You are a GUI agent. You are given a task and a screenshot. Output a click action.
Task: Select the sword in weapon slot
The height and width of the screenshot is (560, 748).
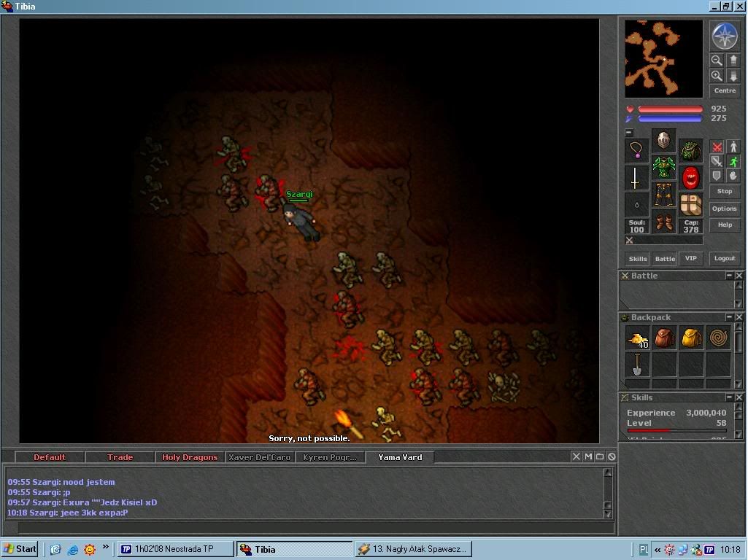pos(636,178)
